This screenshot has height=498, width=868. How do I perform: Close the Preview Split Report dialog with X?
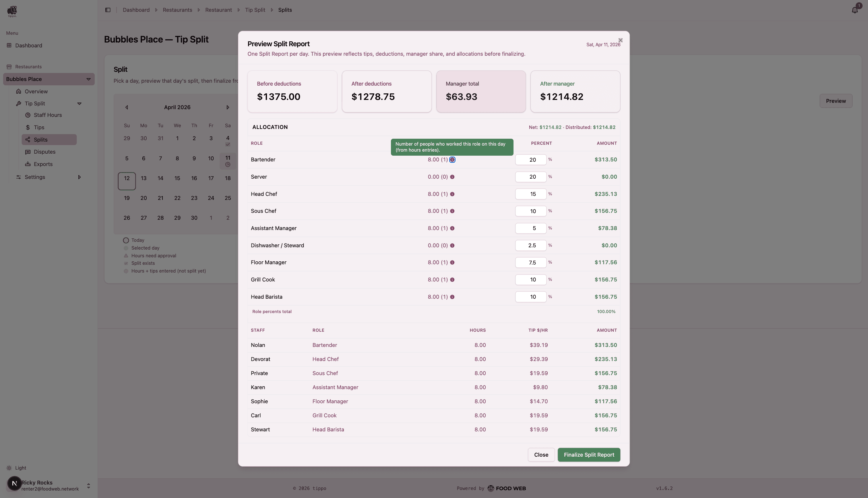(620, 40)
